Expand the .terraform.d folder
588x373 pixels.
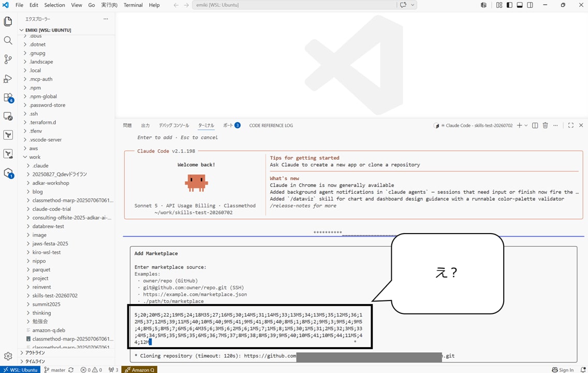pos(42,122)
